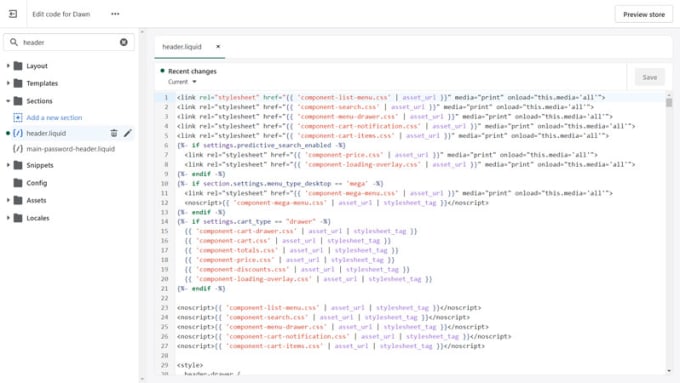This screenshot has width=680, height=383.
Task: Click the Config folder icon
Action: pyautogui.click(x=18, y=183)
